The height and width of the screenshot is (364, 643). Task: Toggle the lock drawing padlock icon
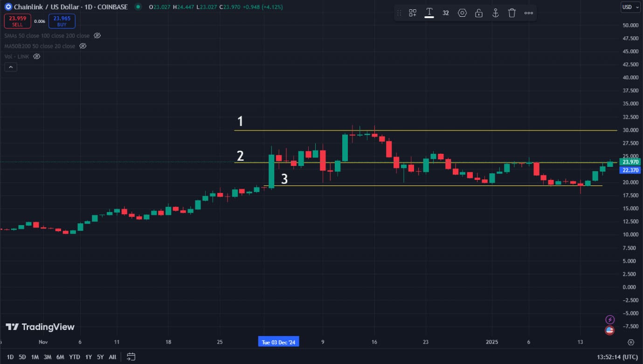pyautogui.click(x=479, y=13)
